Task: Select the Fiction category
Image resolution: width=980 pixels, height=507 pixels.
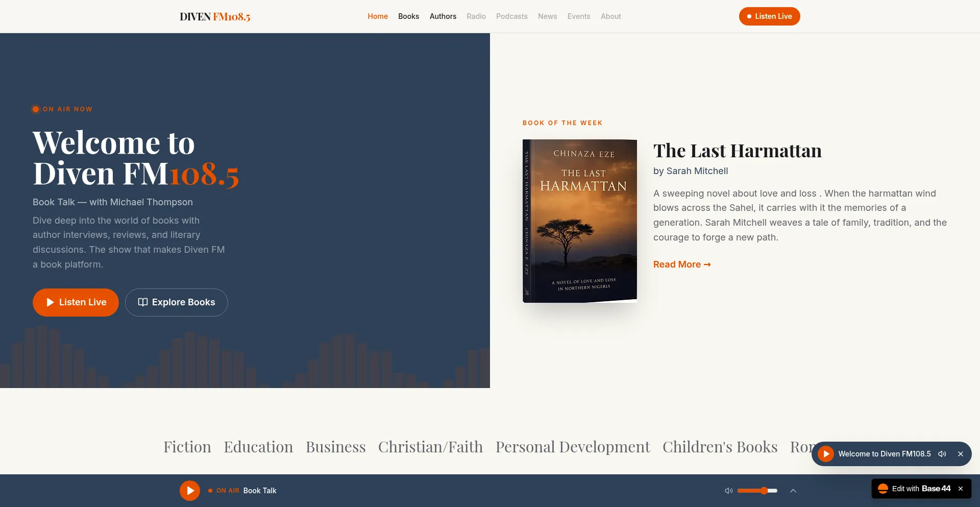Action: pos(187,447)
